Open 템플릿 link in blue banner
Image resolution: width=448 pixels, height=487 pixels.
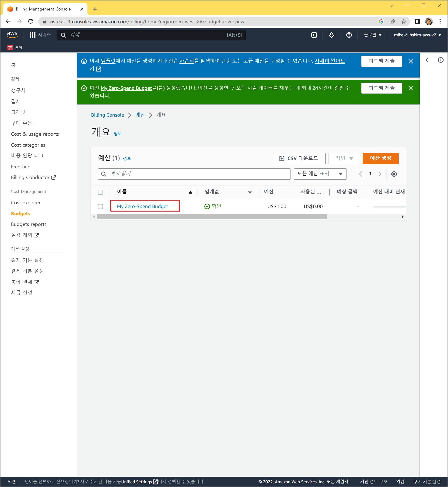click(108, 61)
